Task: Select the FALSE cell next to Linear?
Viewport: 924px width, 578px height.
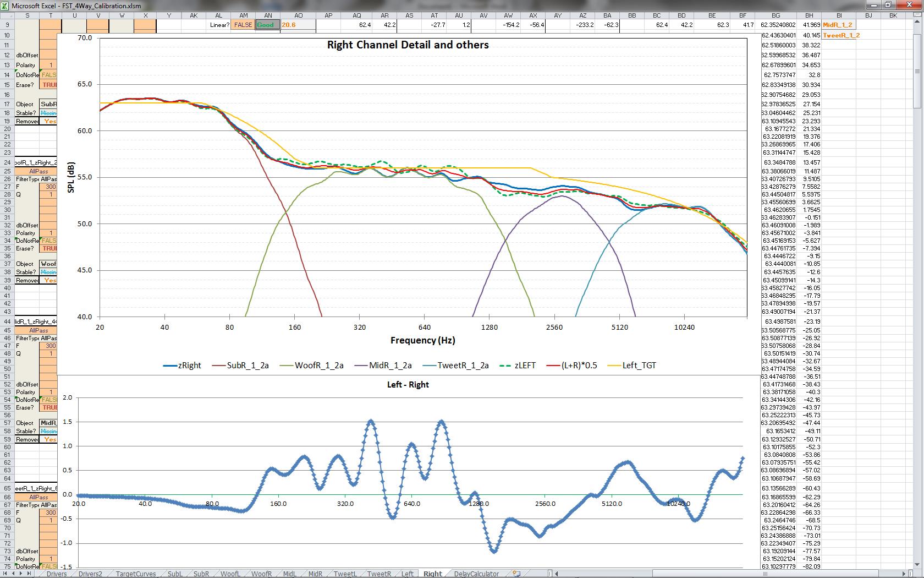Action: 243,25
